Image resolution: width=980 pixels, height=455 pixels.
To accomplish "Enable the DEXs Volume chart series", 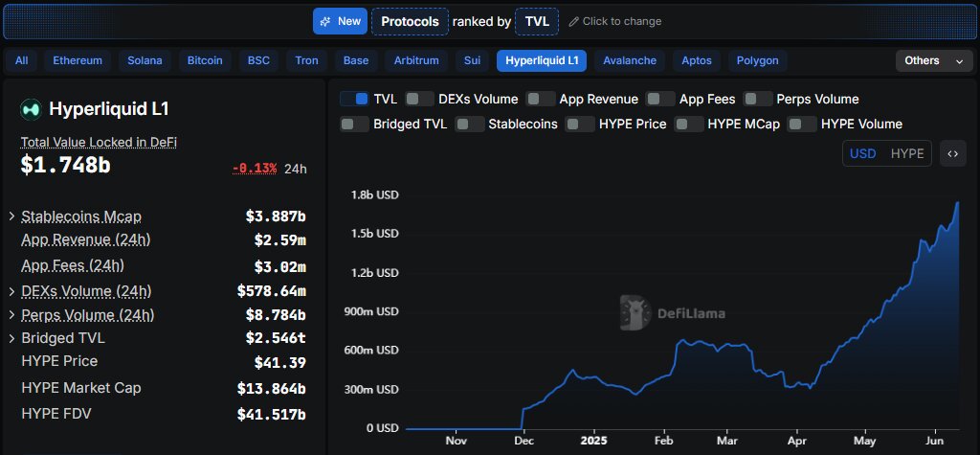I will 419,99.
